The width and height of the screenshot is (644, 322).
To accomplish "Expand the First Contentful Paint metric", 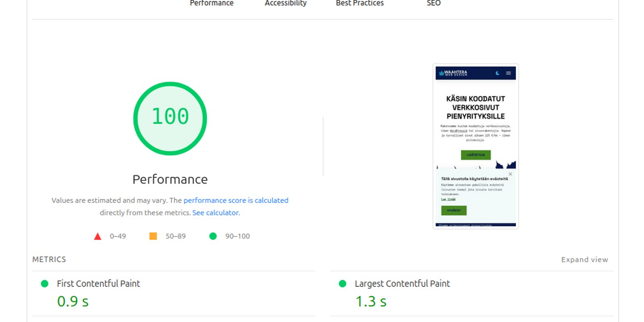I will tap(98, 284).
